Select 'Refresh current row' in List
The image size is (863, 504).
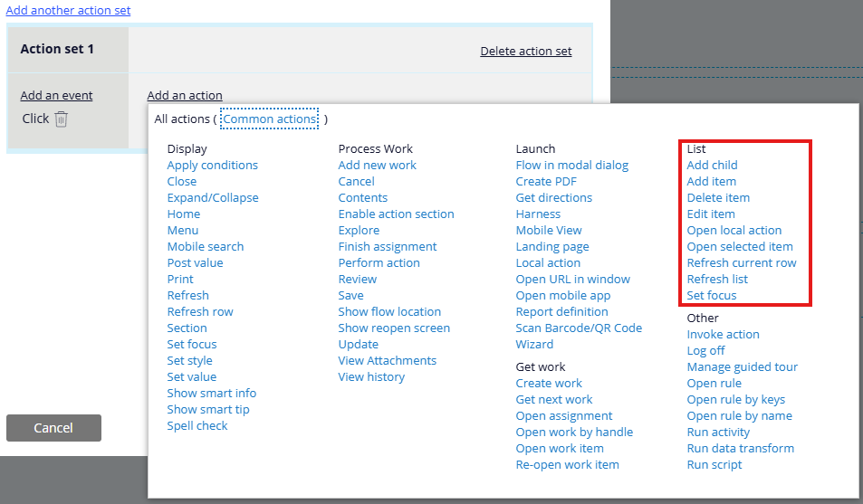click(x=741, y=262)
